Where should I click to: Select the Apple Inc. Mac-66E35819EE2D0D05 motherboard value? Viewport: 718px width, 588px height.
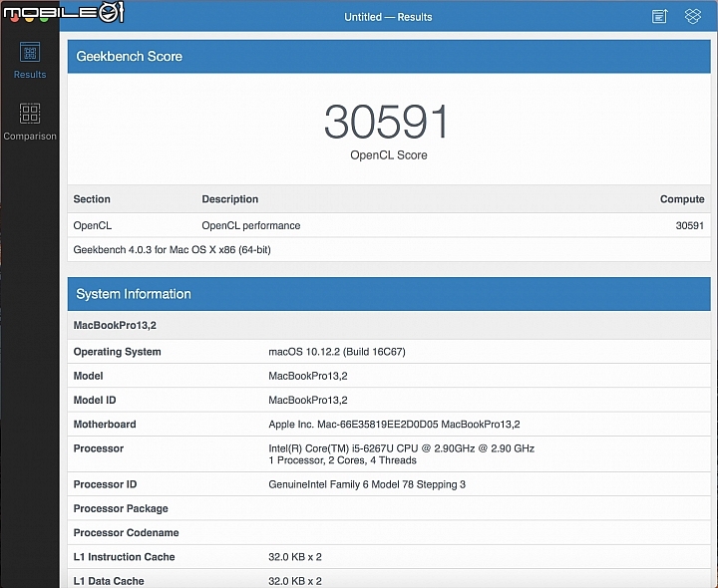pos(394,425)
